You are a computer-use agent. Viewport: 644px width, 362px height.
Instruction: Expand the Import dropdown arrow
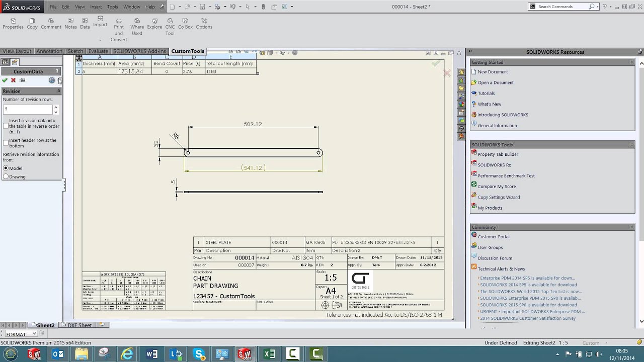(100, 40)
